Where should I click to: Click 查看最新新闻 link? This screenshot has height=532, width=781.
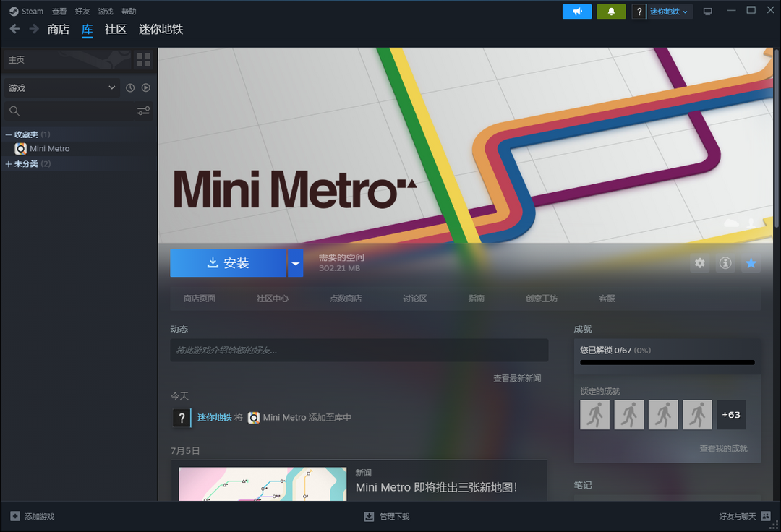click(517, 379)
